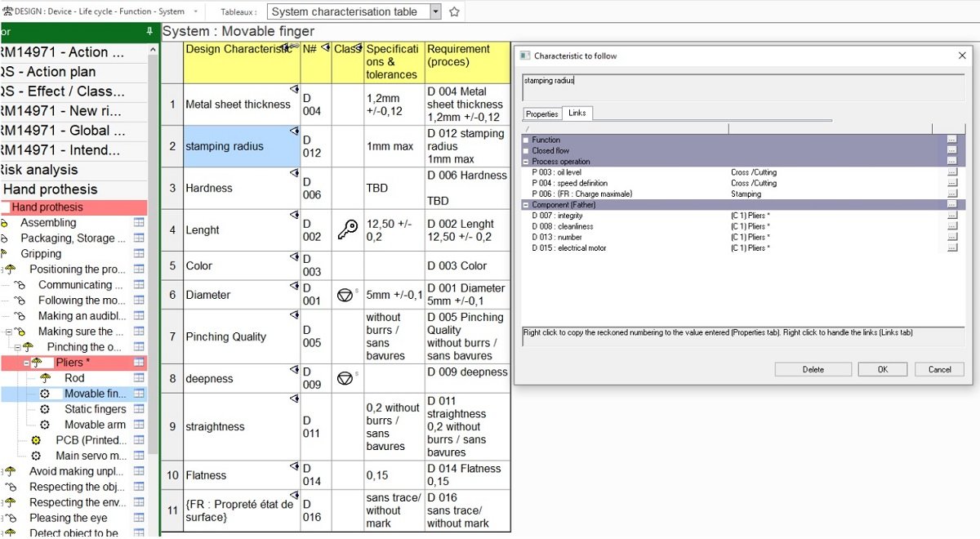Click the safety class icon for Diameter
This screenshot has width=980, height=539.
coord(345,295)
